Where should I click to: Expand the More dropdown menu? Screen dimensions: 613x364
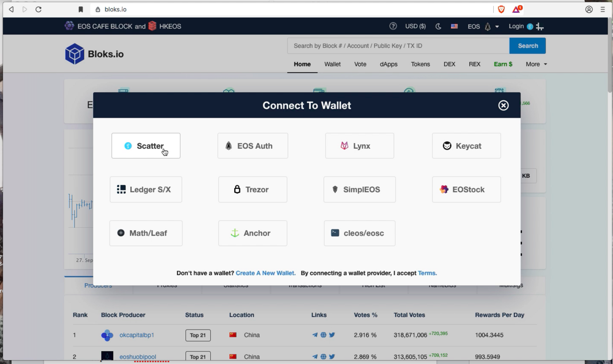click(536, 64)
